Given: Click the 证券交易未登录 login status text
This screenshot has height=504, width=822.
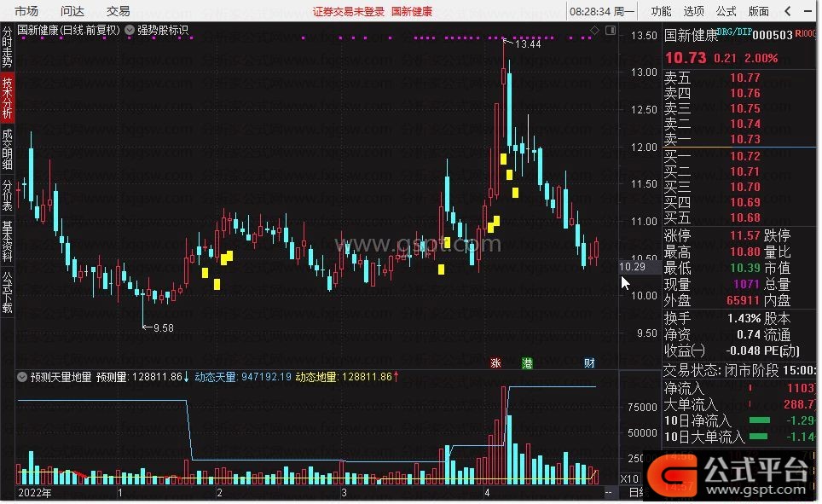Looking at the screenshot, I should (349, 12).
